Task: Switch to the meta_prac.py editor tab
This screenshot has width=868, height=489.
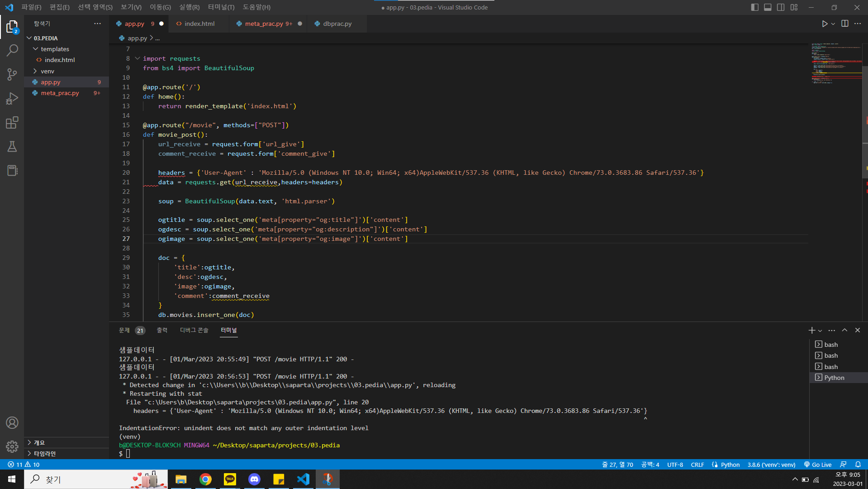Action: click(x=268, y=24)
